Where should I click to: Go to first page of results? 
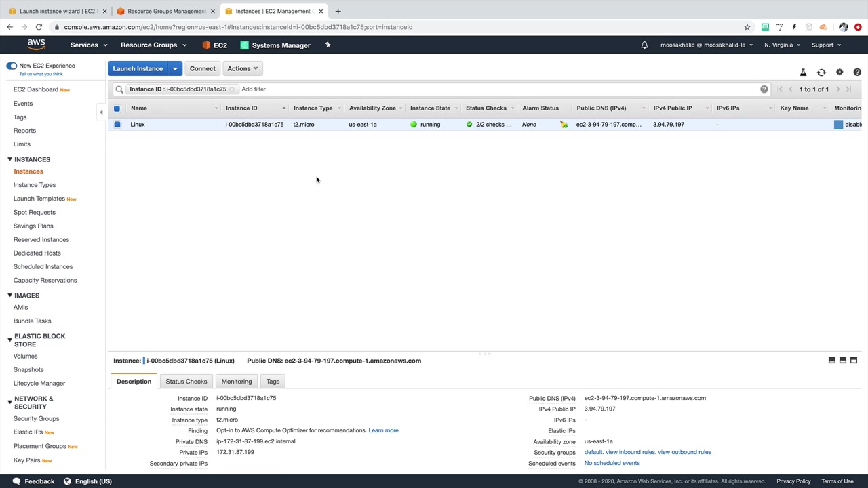[x=780, y=89]
